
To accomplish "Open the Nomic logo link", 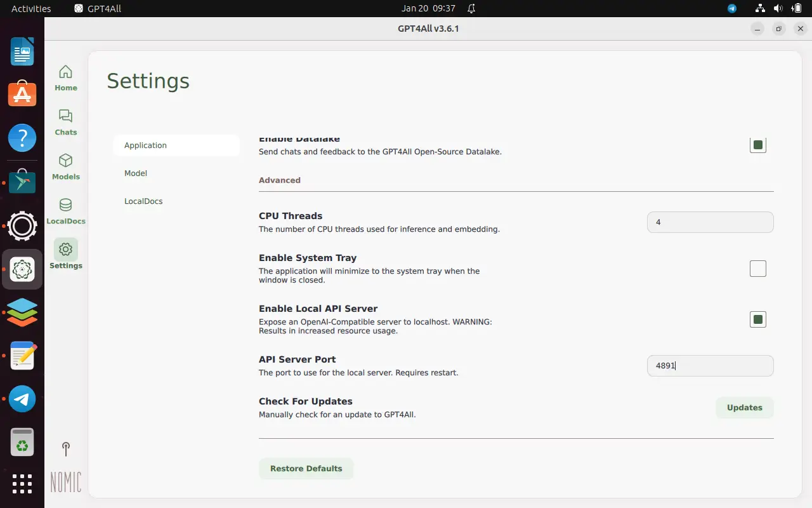I will click(x=65, y=482).
